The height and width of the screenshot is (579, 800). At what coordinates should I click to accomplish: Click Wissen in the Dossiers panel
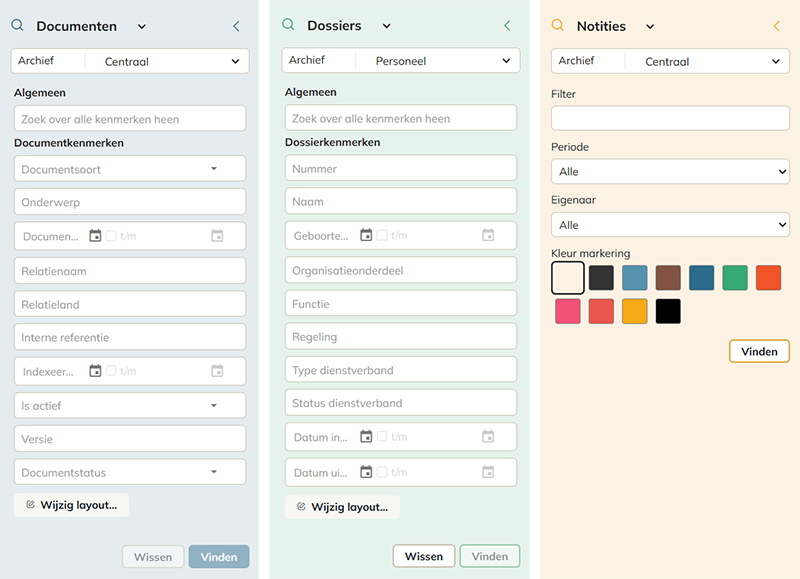tap(424, 556)
